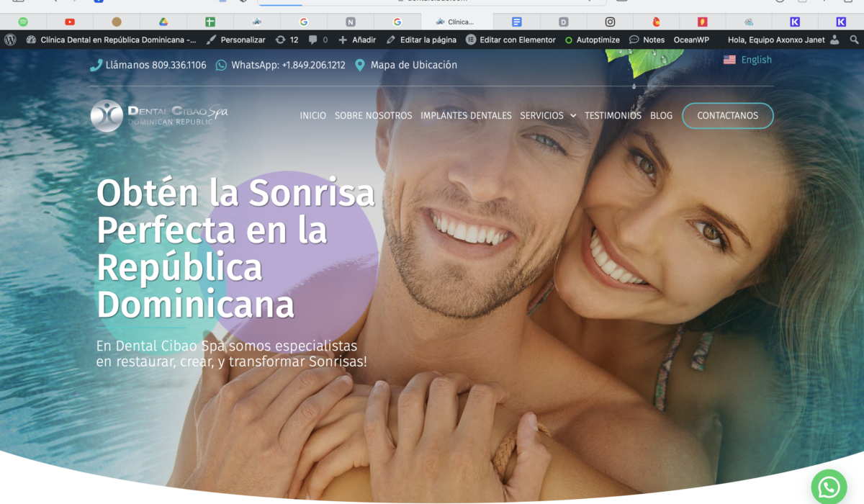Open the comments bubble showing 0
The height and width of the screenshot is (504, 864).
click(x=318, y=40)
